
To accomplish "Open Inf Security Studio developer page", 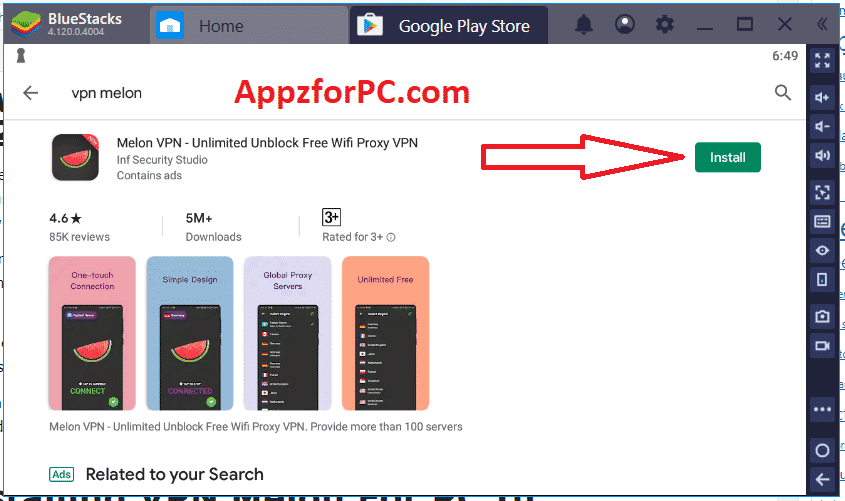I will coord(162,160).
